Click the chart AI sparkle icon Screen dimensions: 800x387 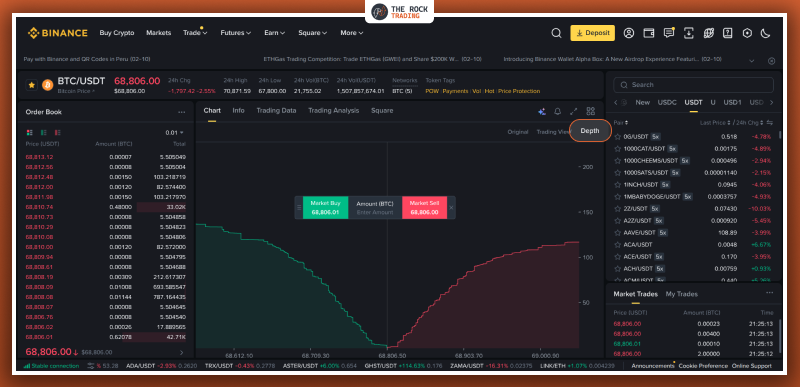(x=542, y=111)
